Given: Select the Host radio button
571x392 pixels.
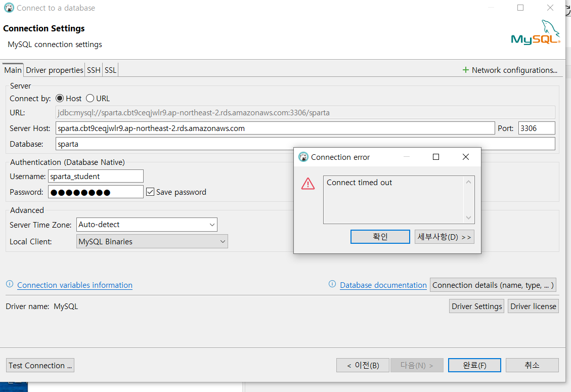Looking at the screenshot, I should point(59,98).
